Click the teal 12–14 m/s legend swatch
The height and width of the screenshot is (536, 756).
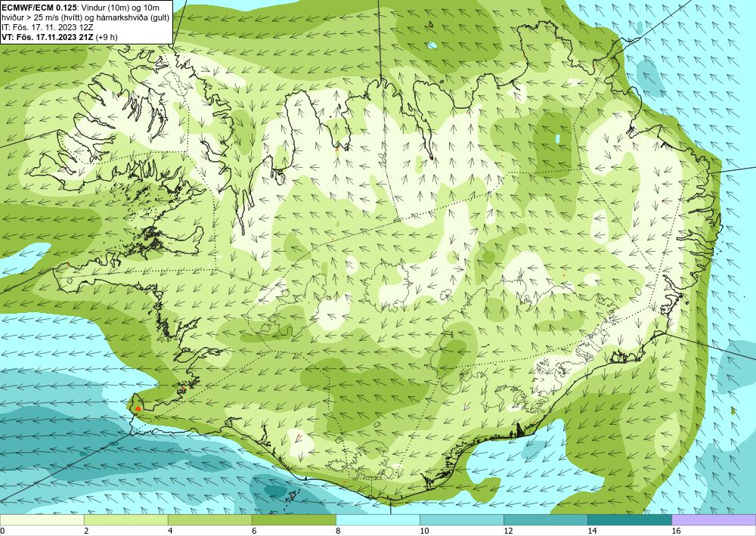545,519
